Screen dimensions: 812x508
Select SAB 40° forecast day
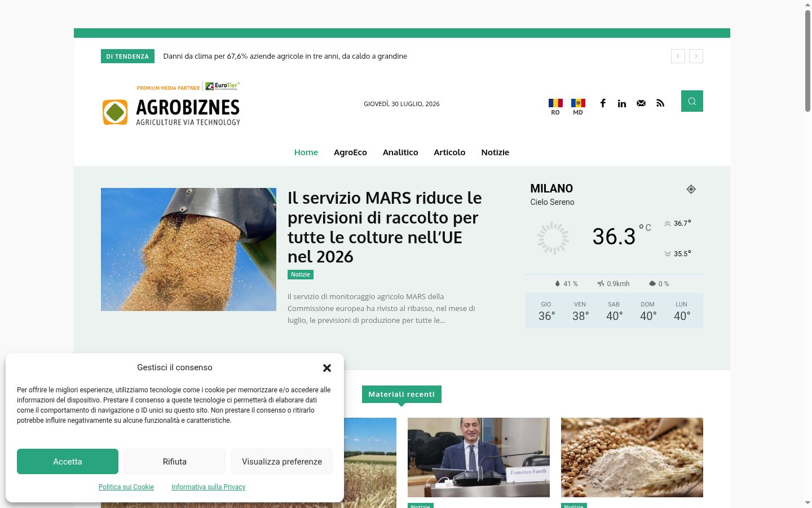[x=614, y=311]
